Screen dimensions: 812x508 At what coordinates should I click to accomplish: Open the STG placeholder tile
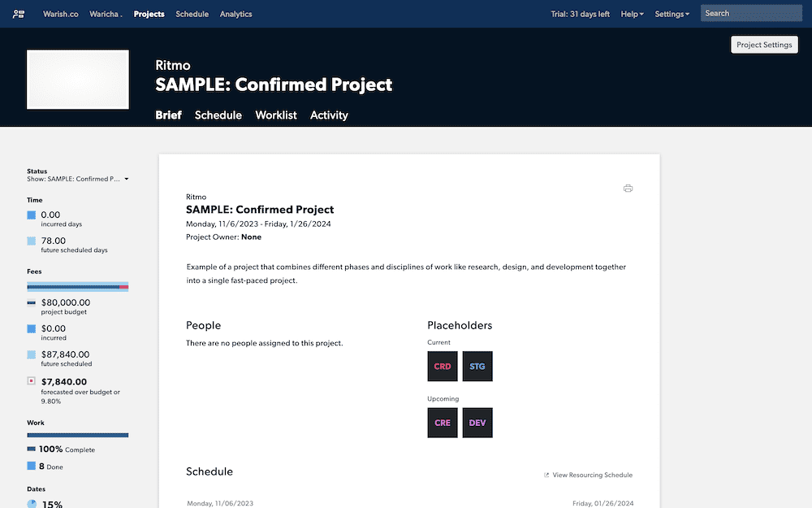click(477, 366)
